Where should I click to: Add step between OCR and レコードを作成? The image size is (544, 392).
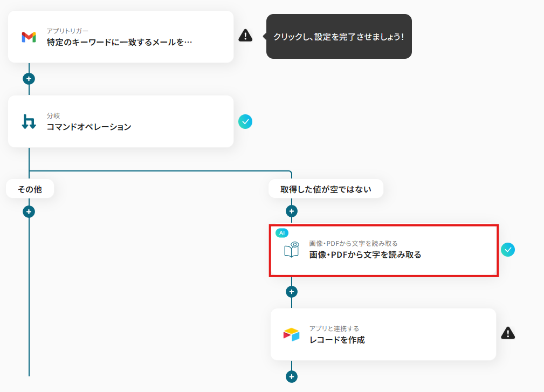[292, 292]
